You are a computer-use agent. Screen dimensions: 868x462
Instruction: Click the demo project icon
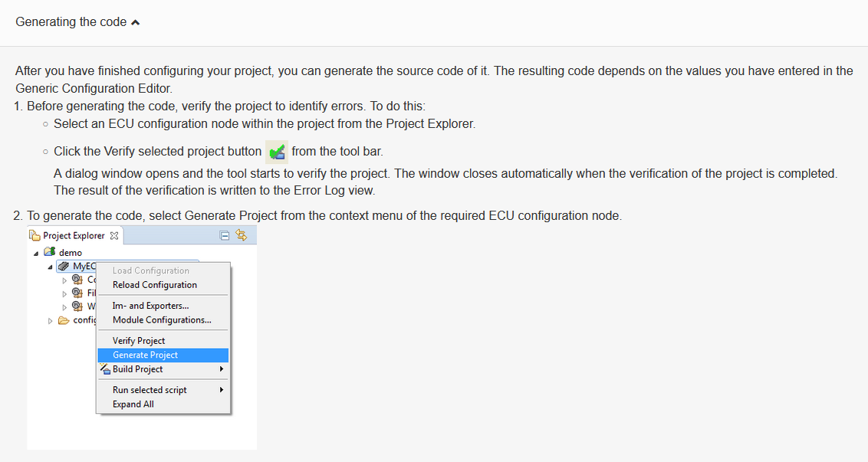coord(50,252)
